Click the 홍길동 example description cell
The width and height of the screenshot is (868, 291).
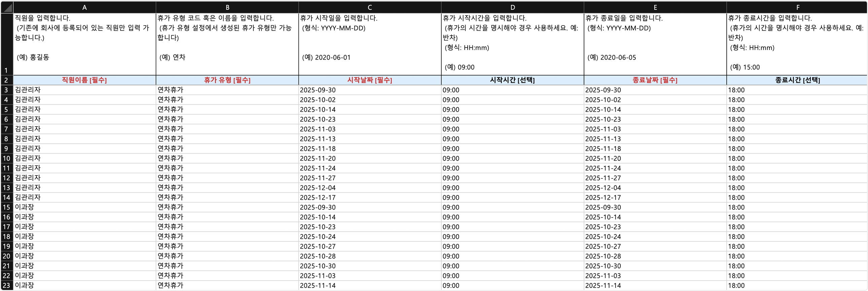[84, 44]
